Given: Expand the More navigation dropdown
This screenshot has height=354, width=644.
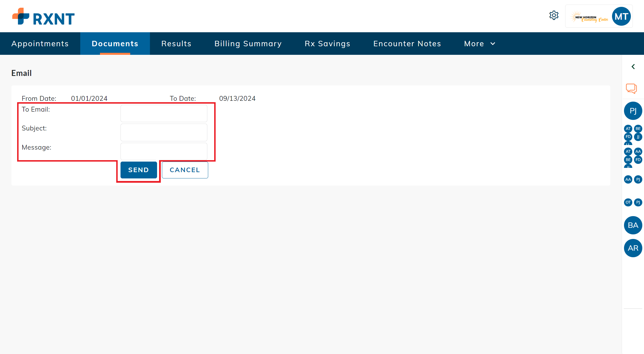Looking at the screenshot, I should [x=479, y=43].
